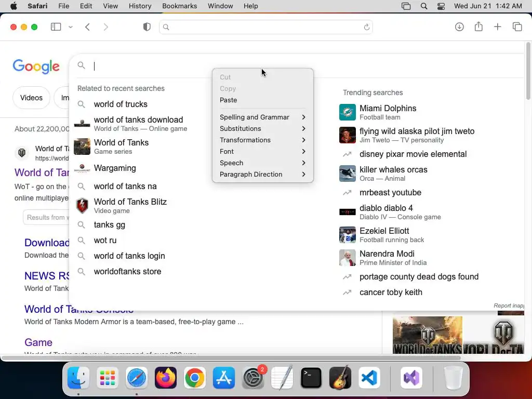This screenshot has width=532, height=399.
Task: Select World of Tanks game series thumbnail
Action: click(82, 147)
